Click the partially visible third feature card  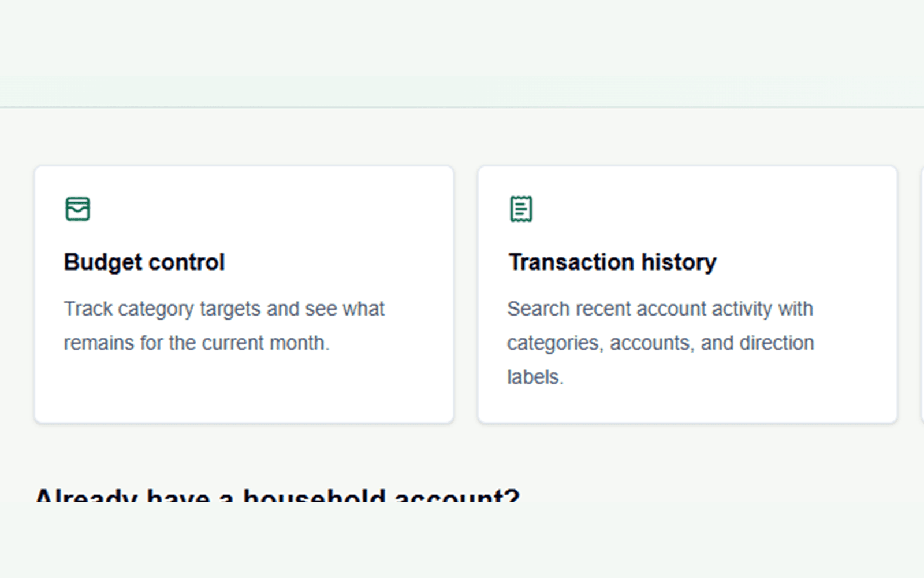click(x=922, y=295)
